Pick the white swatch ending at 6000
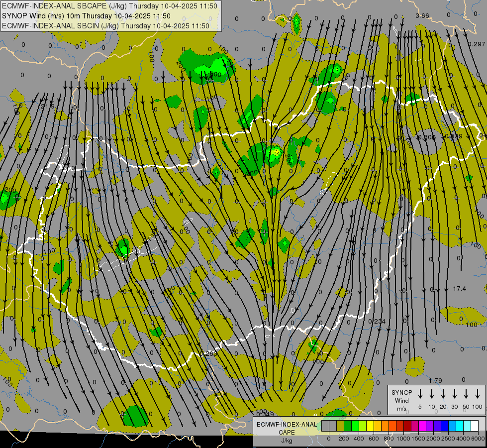The image size is (487, 448). [474, 426]
